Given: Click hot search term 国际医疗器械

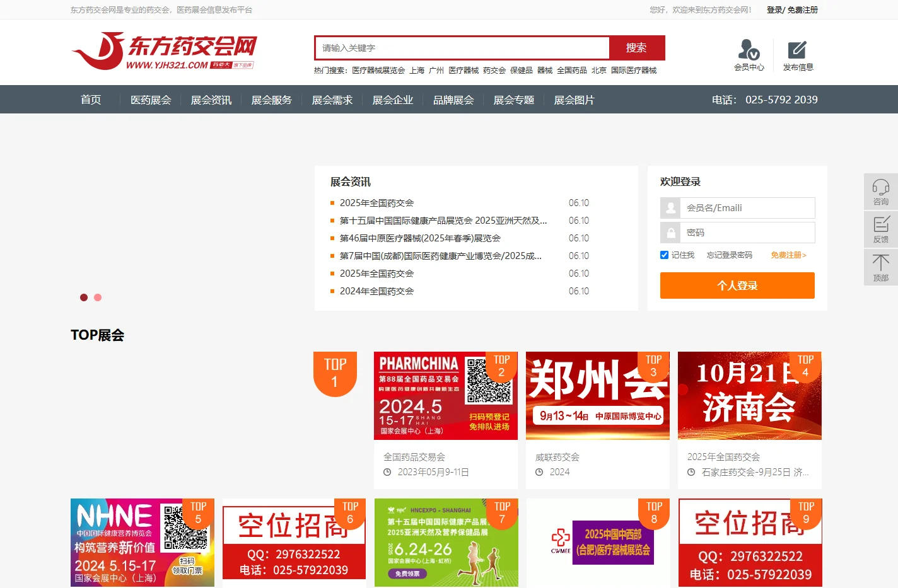Looking at the screenshot, I should (634, 71).
